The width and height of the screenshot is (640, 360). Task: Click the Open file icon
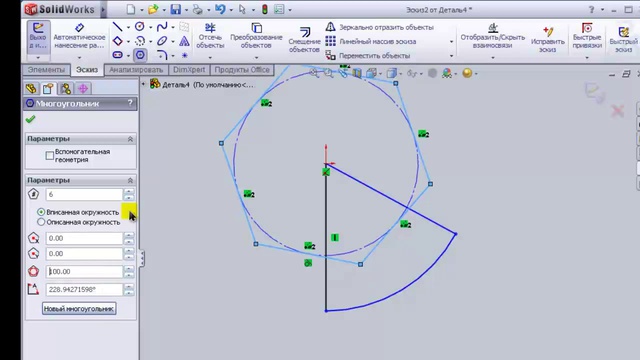[x=153, y=9]
